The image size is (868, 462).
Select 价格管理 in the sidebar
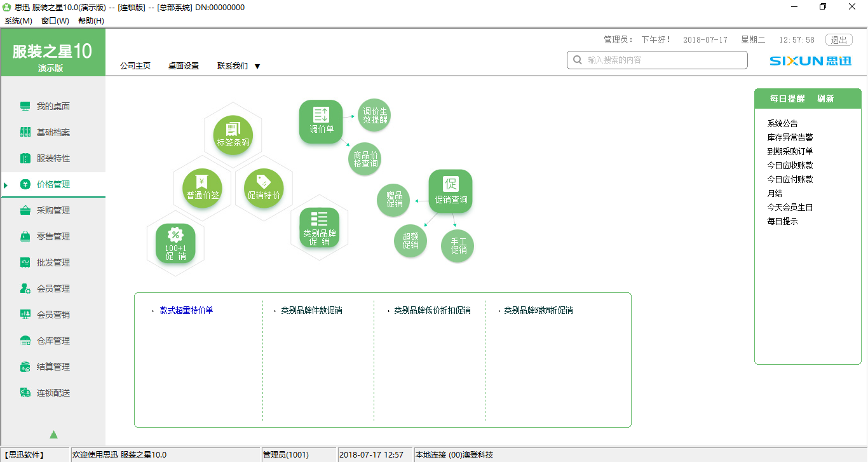click(53, 184)
